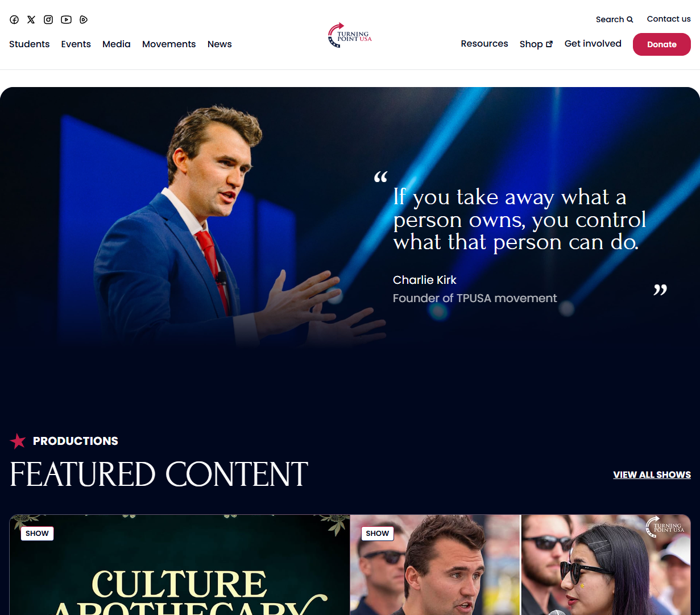This screenshot has height=615, width=700.
Task: Expand the Movements nav item
Action: (169, 44)
